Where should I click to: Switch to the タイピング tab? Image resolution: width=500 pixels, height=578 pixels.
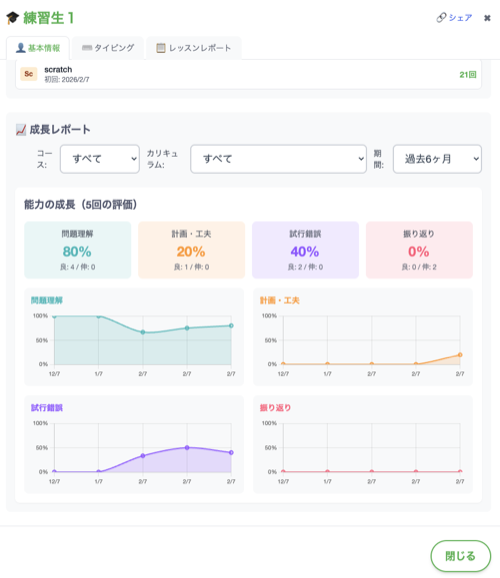(x=108, y=48)
